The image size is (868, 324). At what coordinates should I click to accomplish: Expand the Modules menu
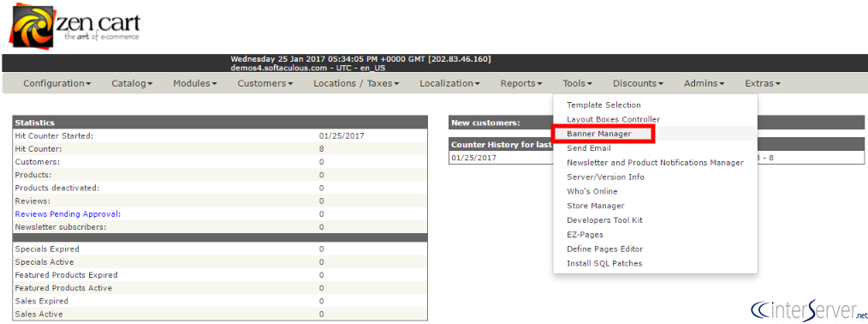click(195, 84)
